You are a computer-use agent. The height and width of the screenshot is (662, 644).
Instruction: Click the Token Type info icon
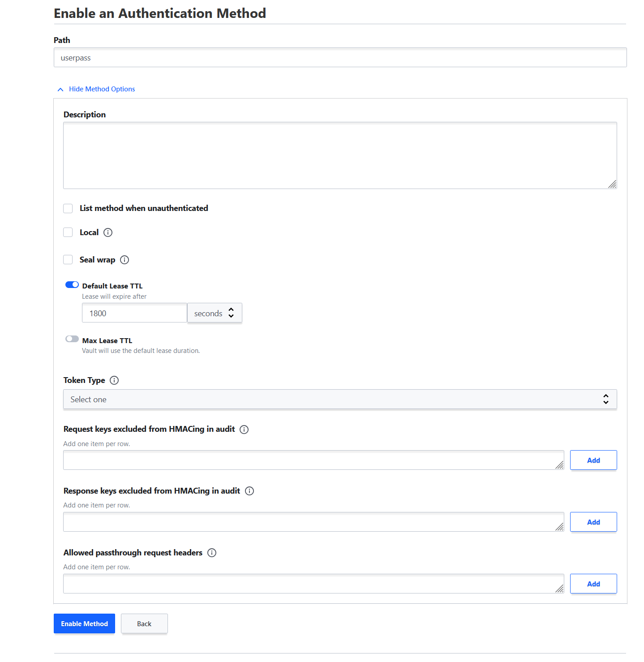(114, 380)
